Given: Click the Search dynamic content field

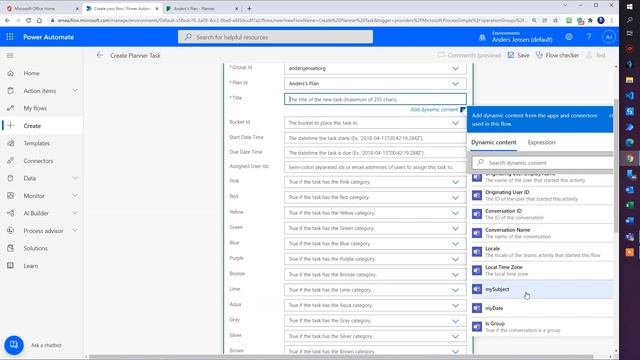Looking at the screenshot, I should (543, 162).
